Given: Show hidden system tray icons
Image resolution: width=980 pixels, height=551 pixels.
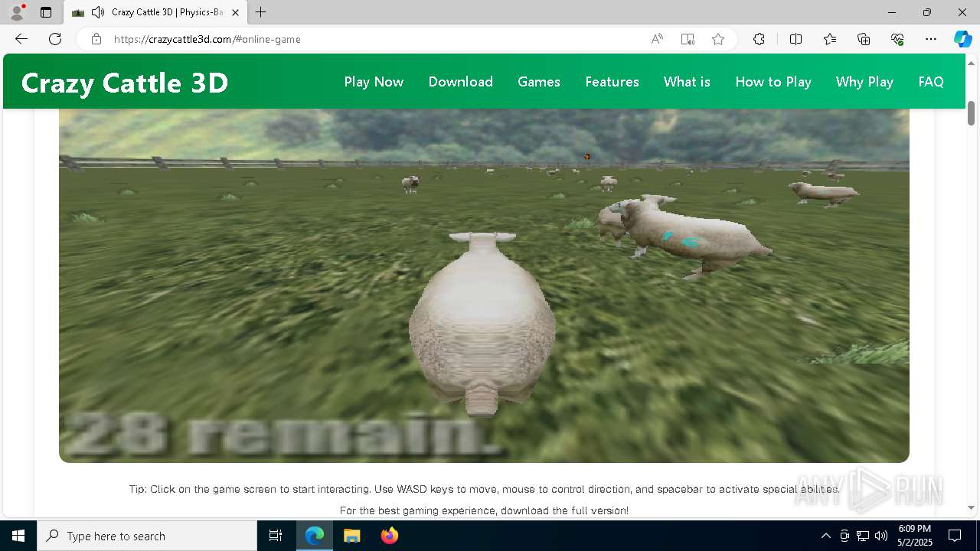Looking at the screenshot, I should [825, 536].
